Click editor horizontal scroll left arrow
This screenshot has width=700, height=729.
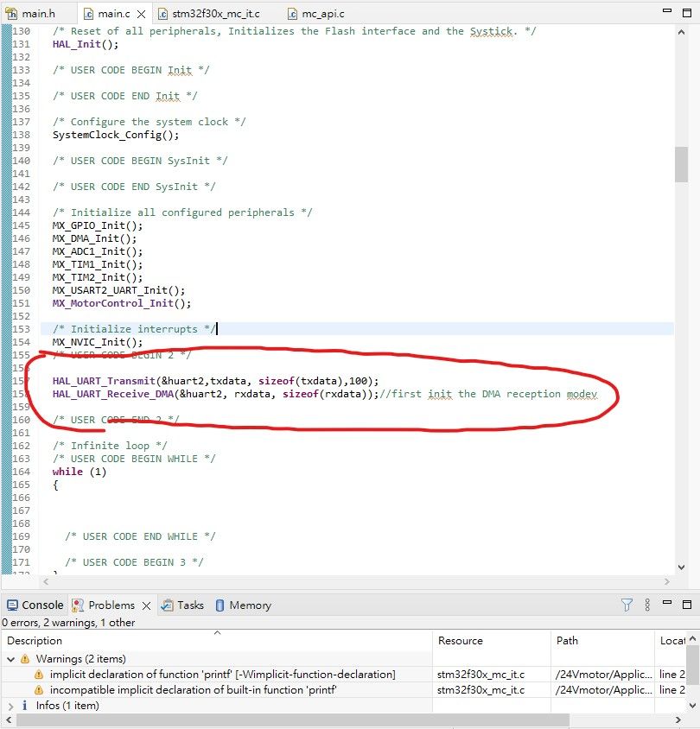46,581
